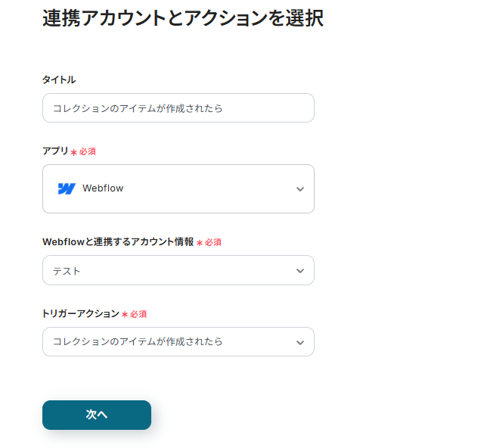Click the red asterisk beside トリガーアクション
481x448 pixels.
pos(125,314)
